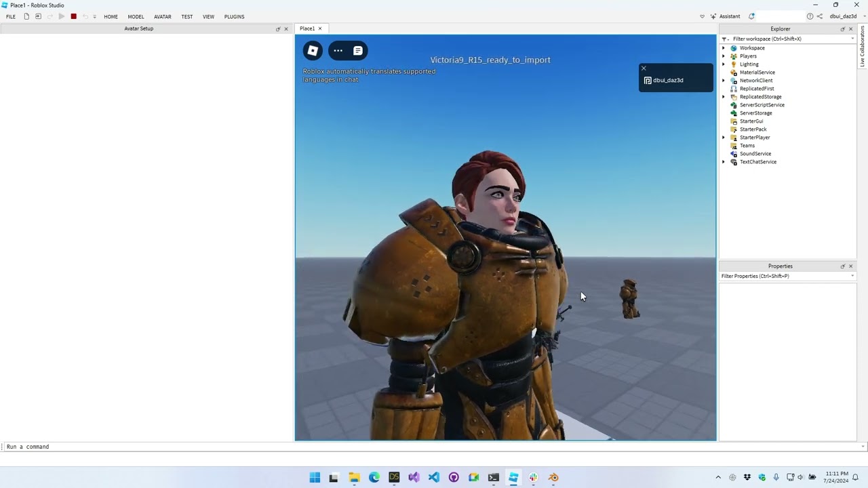This screenshot has height=488, width=868.
Task: Expand the ReplicatedStorage tree node
Action: pyautogui.click(x=724, y=97)
